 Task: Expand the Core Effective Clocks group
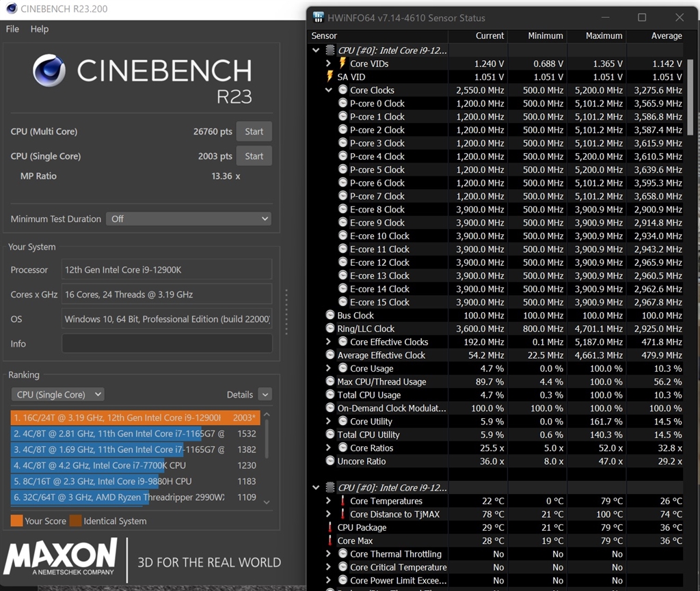329,342
